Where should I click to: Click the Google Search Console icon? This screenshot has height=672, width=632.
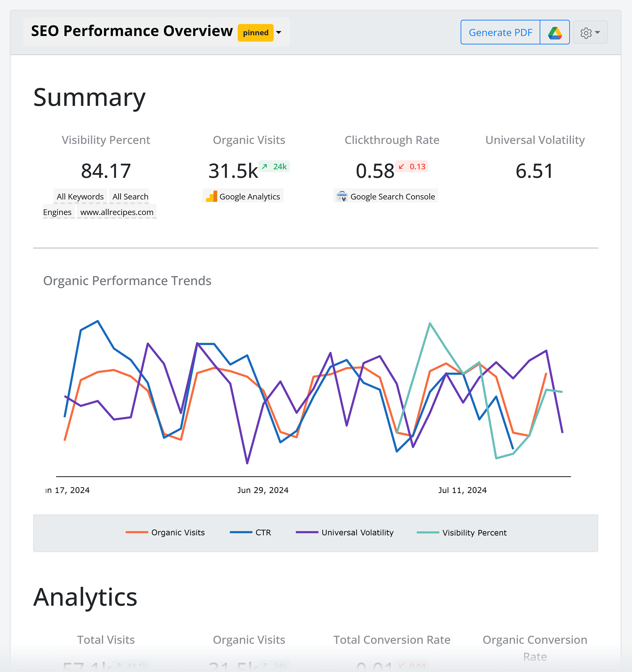pyautogui.click(x=342, y=197)
